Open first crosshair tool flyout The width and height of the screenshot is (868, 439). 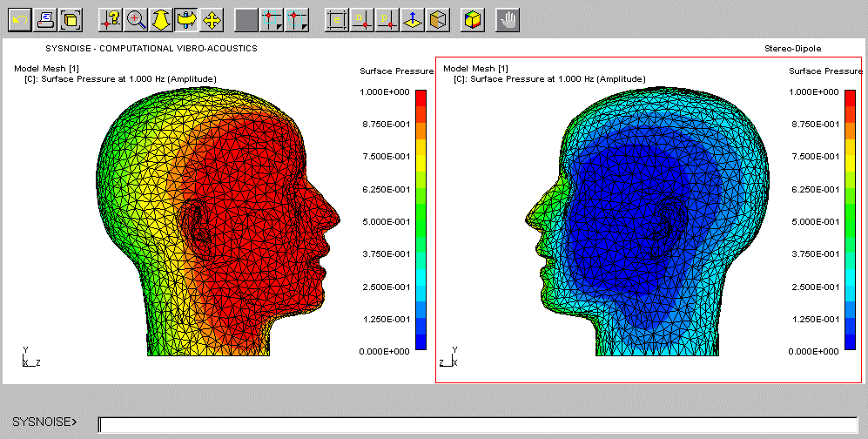tap(273, 18)
